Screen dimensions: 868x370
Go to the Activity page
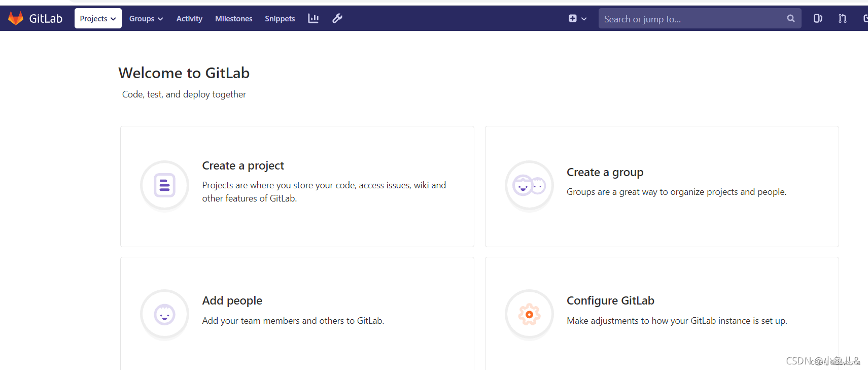pos(189,18)
